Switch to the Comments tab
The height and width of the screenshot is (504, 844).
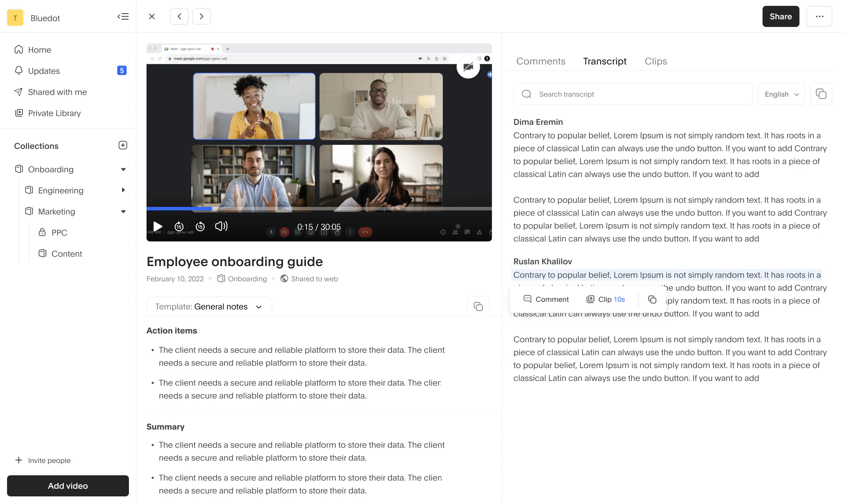[x=541, y=61]
